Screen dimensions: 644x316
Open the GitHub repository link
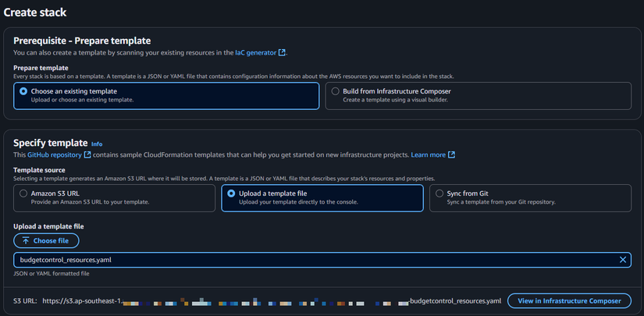(x=55, y=154)
